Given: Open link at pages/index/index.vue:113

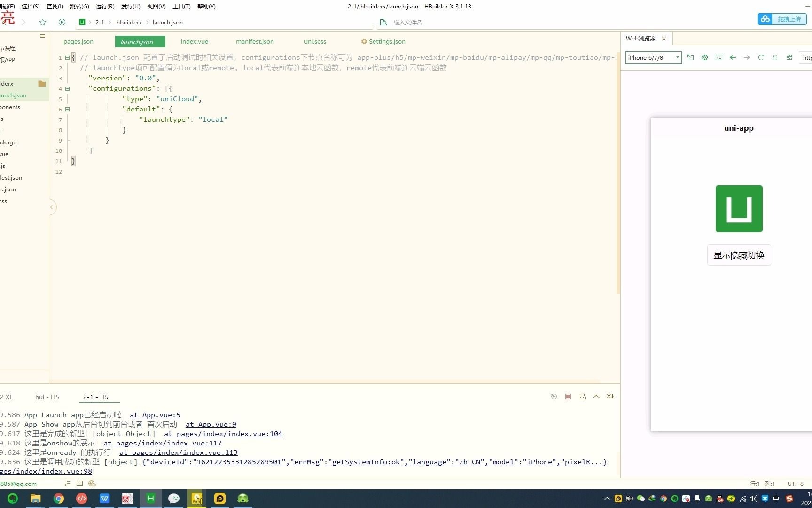Looking at the screenshot, I should click(x=179, y=452).
